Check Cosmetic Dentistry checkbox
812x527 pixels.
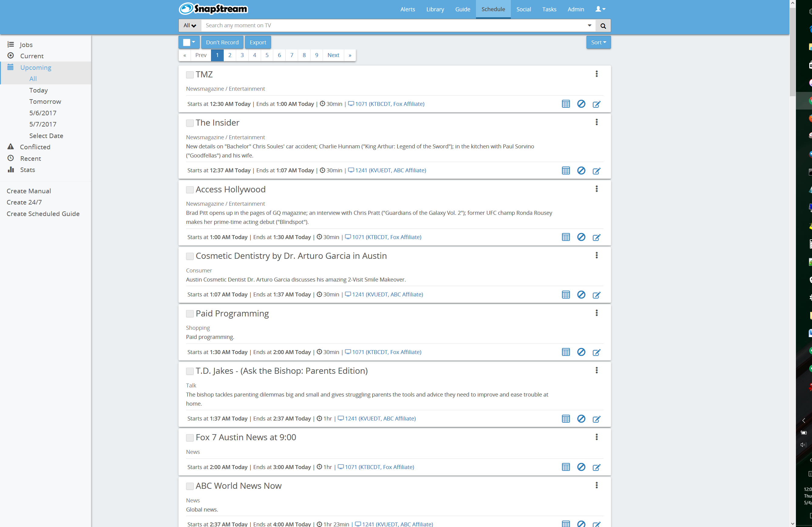(x=190, y=256)
